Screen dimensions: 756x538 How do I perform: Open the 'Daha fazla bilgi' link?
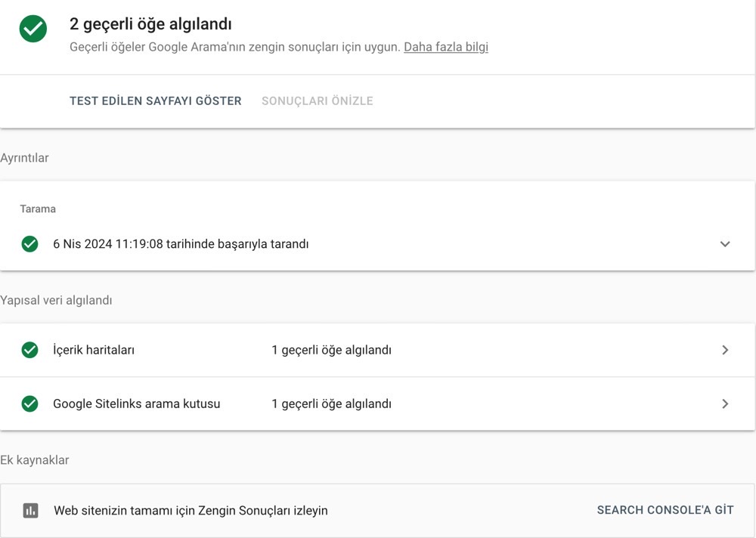445,47
